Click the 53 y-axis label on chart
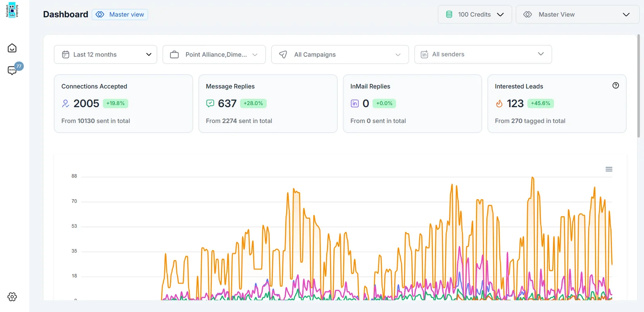The width and height of the screenshot is (644, 312). (x=74, y=226)
